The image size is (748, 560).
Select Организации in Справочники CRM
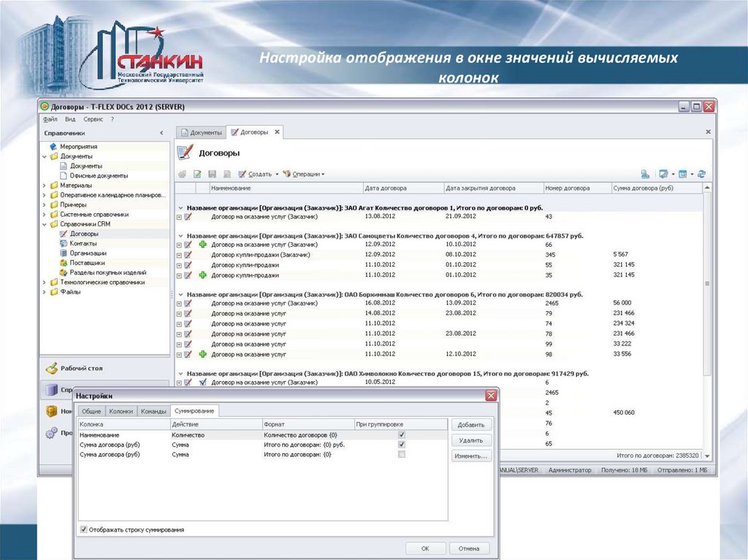(x=88, y=253)
